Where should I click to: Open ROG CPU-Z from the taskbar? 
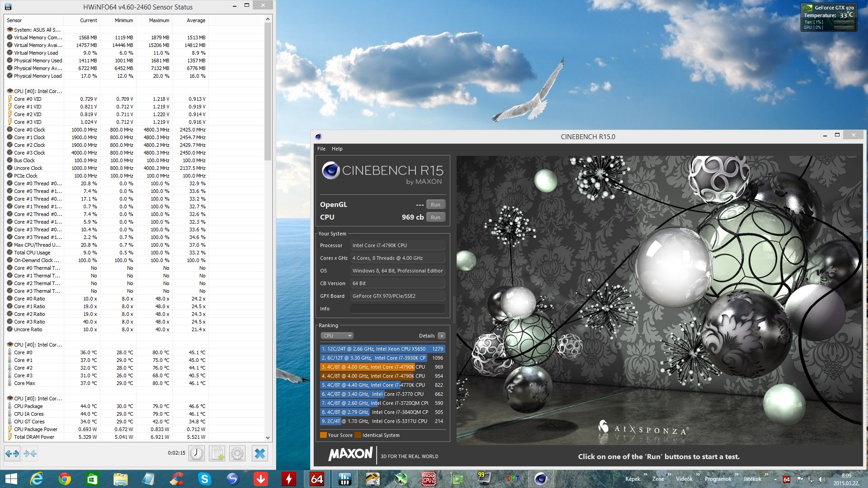tap(429, 479)
